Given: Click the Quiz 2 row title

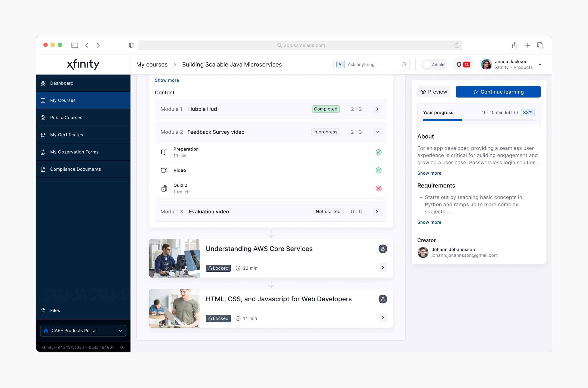Looking at the screenshot, I should coord(180,185).
